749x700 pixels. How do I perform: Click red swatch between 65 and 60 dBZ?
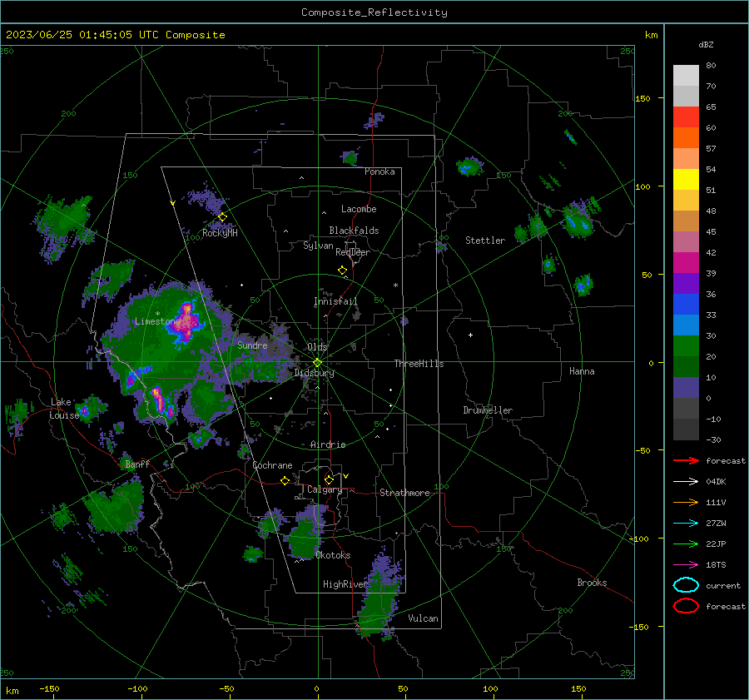tap(686, 117)
